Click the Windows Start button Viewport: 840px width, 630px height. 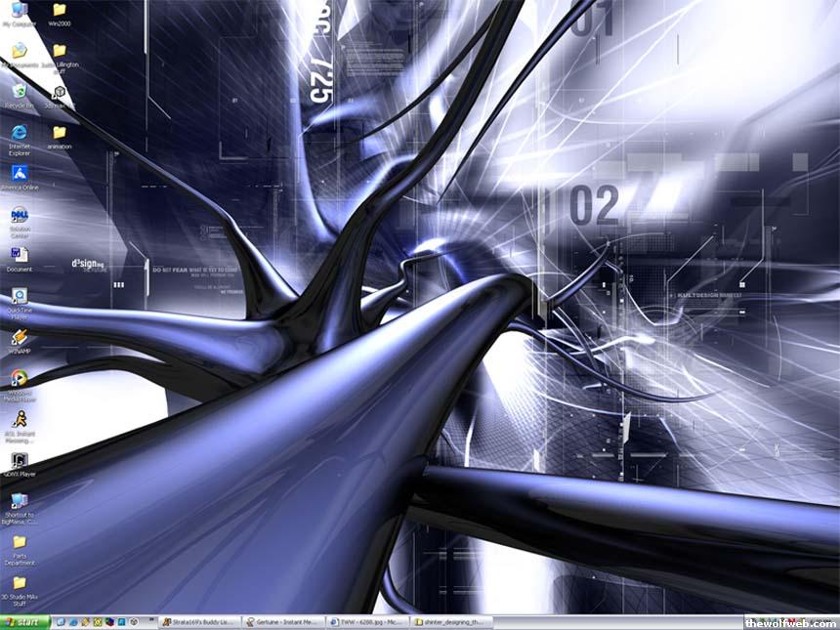pos(24,622)
